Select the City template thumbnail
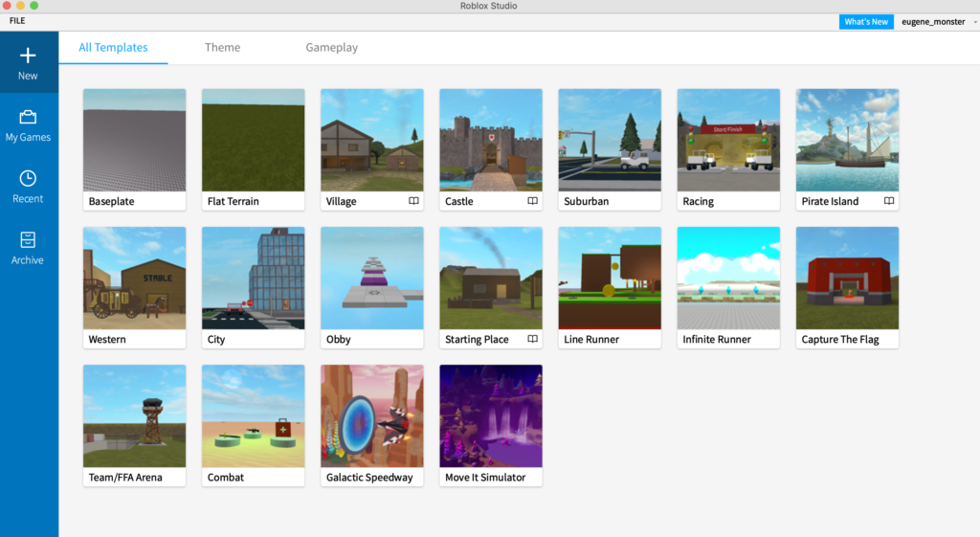Screen dimensions: 980x537 click(x=253, y=279)
